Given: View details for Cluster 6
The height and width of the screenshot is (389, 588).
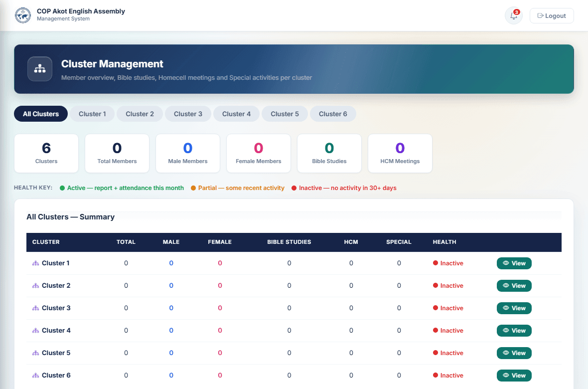Looking at the screenshot, I should 514,376.
